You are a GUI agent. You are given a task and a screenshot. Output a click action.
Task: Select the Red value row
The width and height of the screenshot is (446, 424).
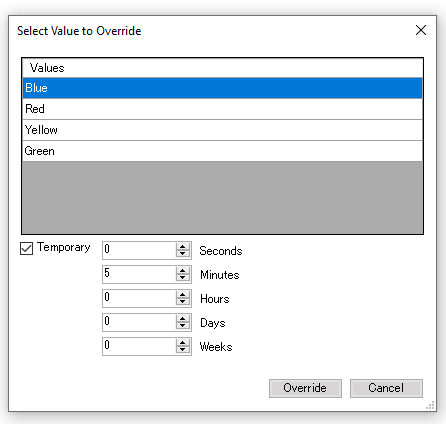click(222, 109)
